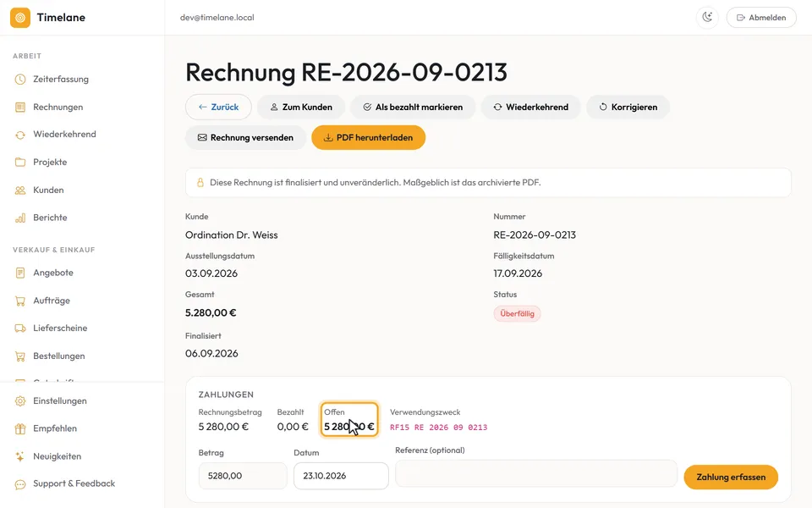
Task: Open Empfehlen gift icon
Action: pyautogui.click(x=20, y=428)
